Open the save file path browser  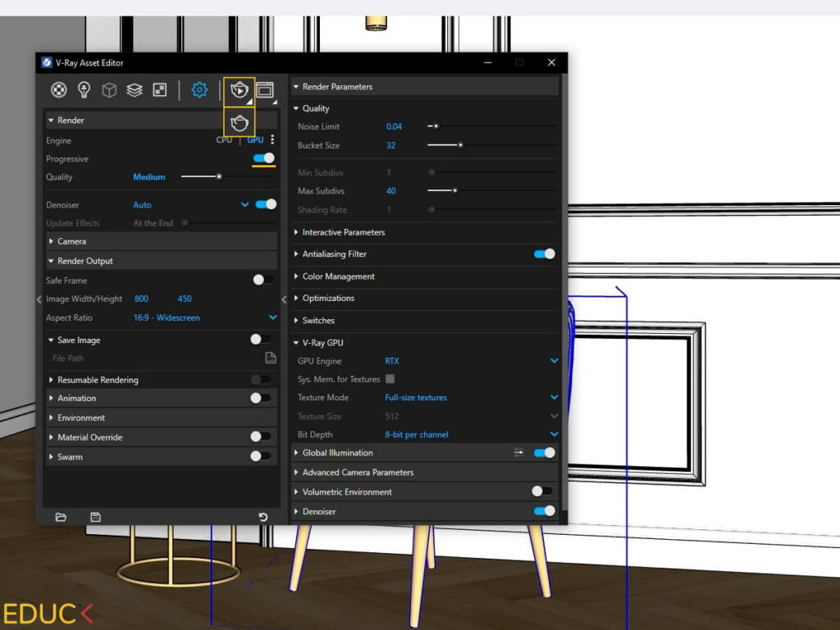coord(272,358)
